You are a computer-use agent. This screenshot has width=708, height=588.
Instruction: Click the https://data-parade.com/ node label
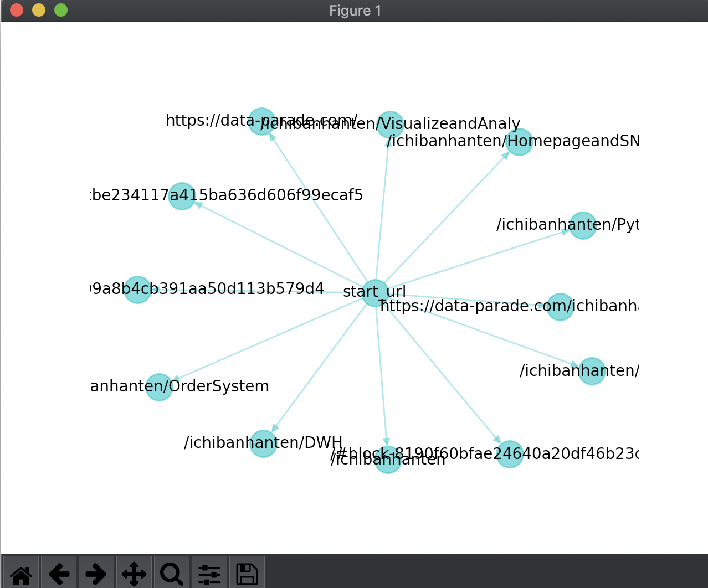coord(261,120)
